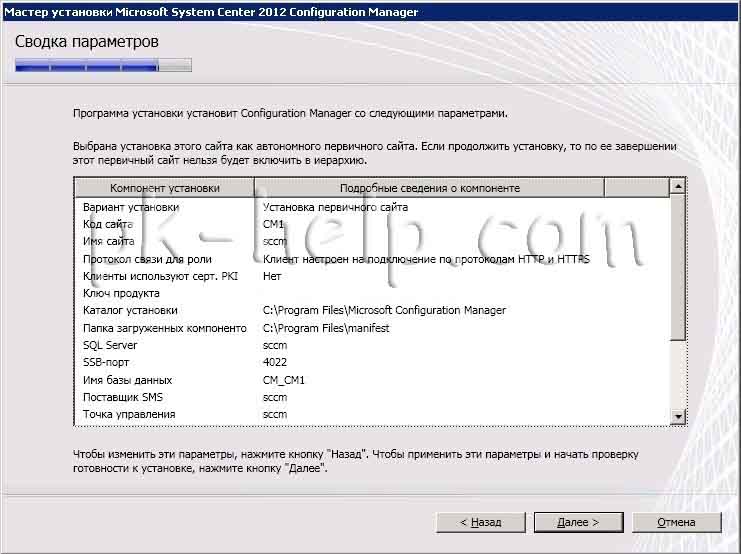Viewport: 741px width, 554px height.
Task: Click the PKI value "Нет"
Action: (x=272, y=276)
